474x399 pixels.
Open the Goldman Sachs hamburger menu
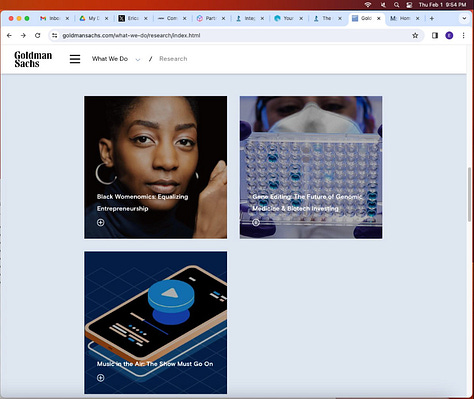(x=75, y=59)
